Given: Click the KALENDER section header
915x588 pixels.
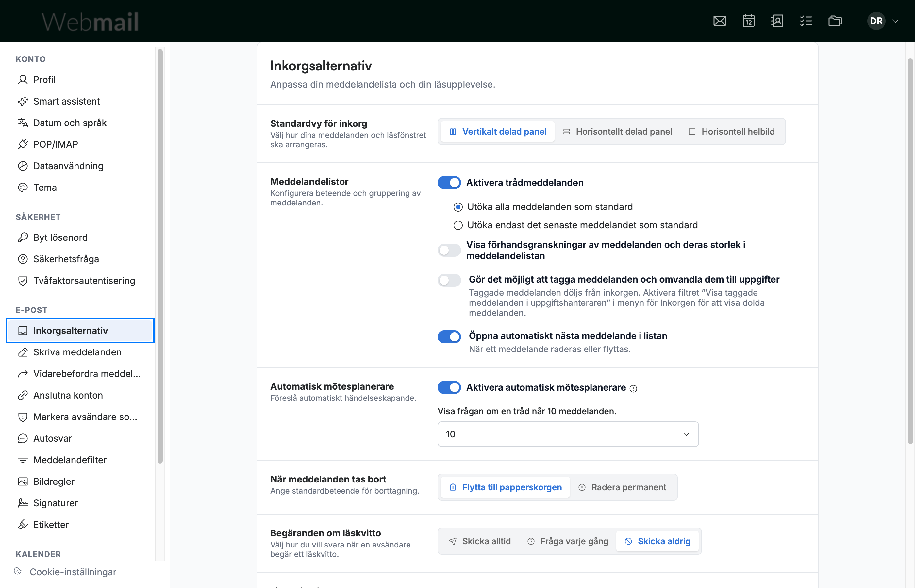Looking at the screenshot, I should point(38,554).
